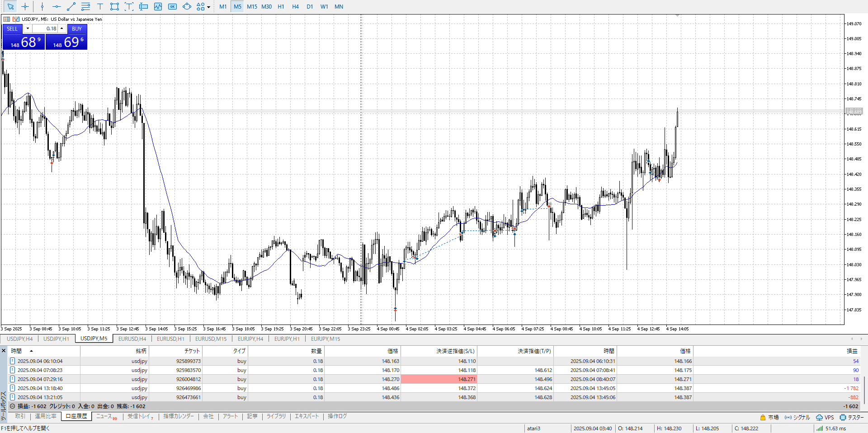
Task: Click the lot volume input field
Action: (x=45, y=28)
